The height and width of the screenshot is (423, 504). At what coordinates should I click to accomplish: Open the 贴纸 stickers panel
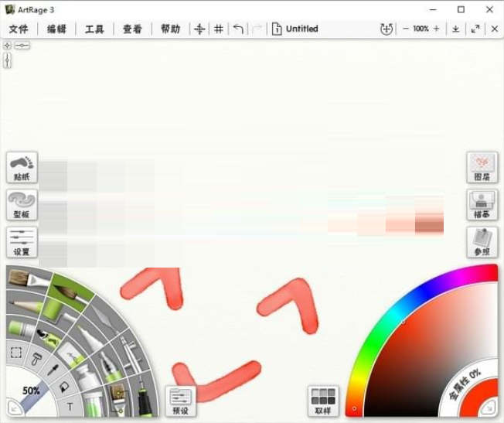(x=21, y=166)
